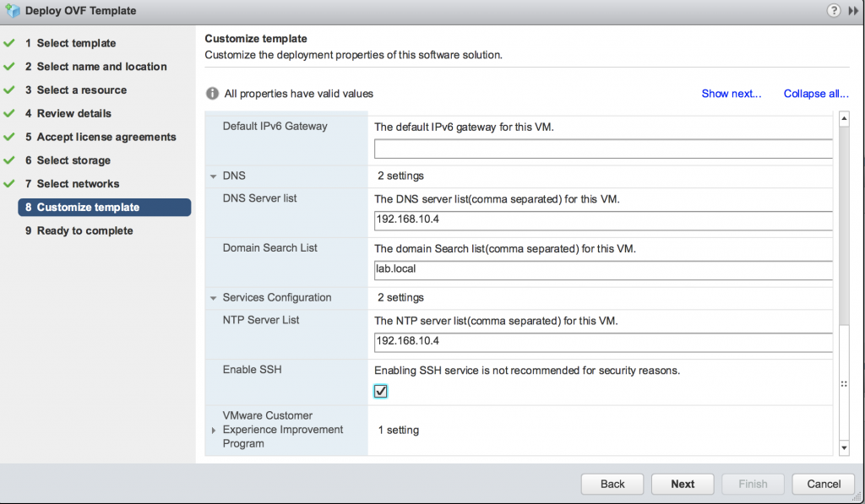Click the Collapse all link
The image size is (865, 504).
point(816,94)
